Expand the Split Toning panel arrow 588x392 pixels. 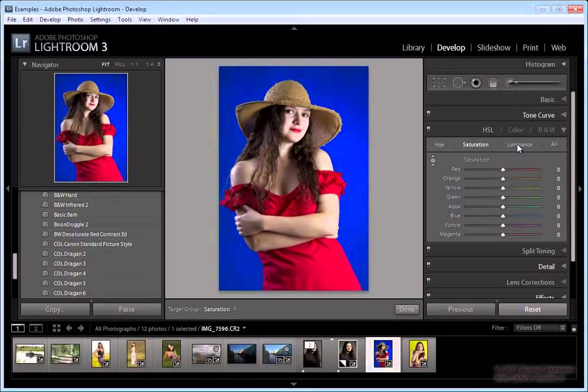point(563,250)
